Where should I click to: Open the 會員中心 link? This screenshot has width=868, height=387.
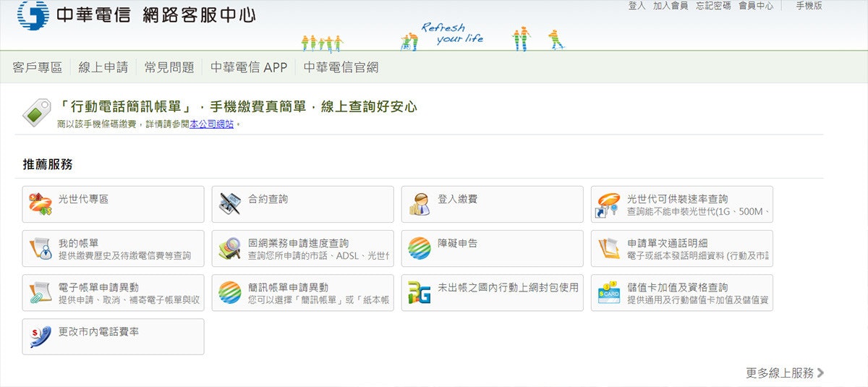pos(756,6)
